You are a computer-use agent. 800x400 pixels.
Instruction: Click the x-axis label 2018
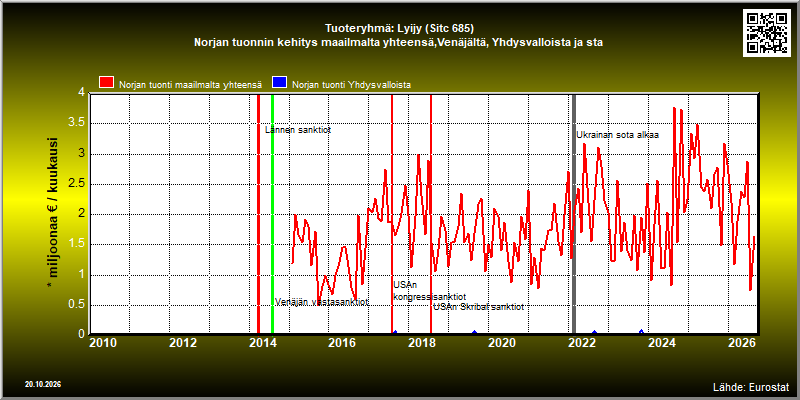pos(422,343)
